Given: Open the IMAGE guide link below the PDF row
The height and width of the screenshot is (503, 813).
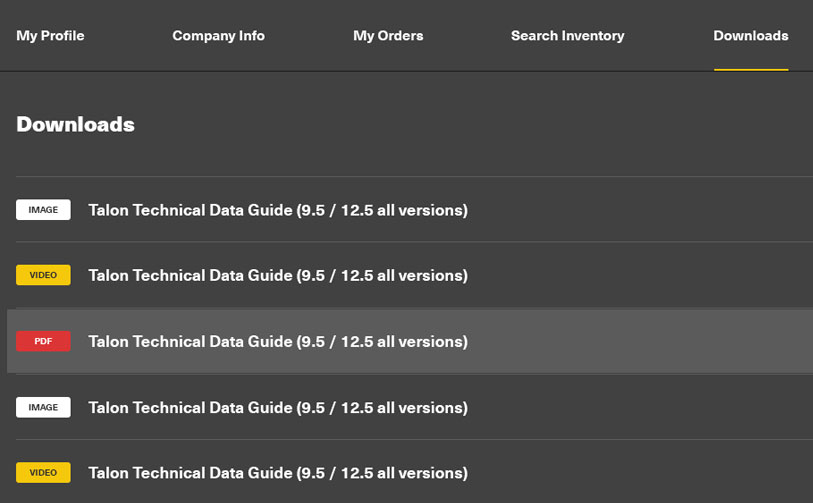Looking at the screenshot, I should [x=278, y=408].
